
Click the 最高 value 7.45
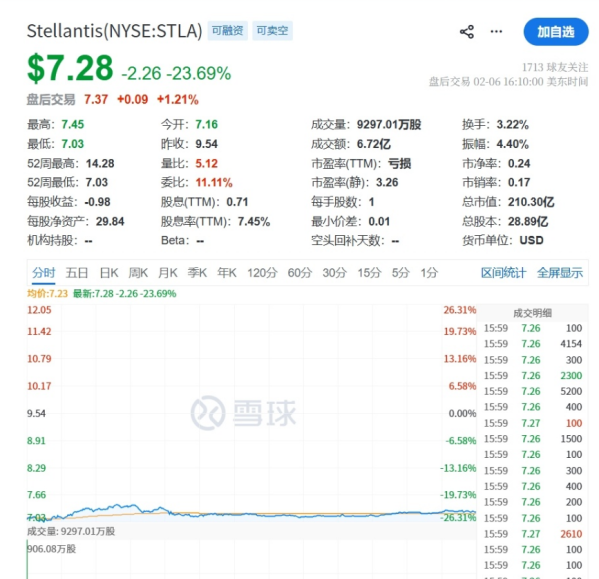(x=73, y=125)
